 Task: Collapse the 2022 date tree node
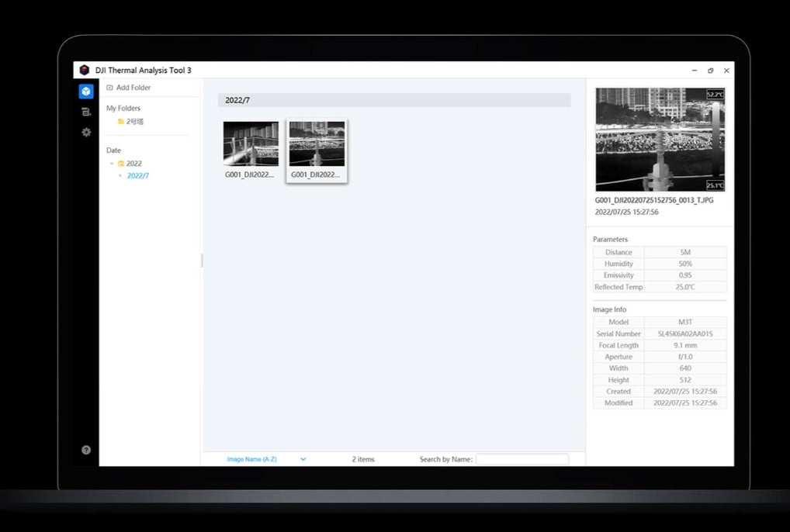click(x=112, y=164)
